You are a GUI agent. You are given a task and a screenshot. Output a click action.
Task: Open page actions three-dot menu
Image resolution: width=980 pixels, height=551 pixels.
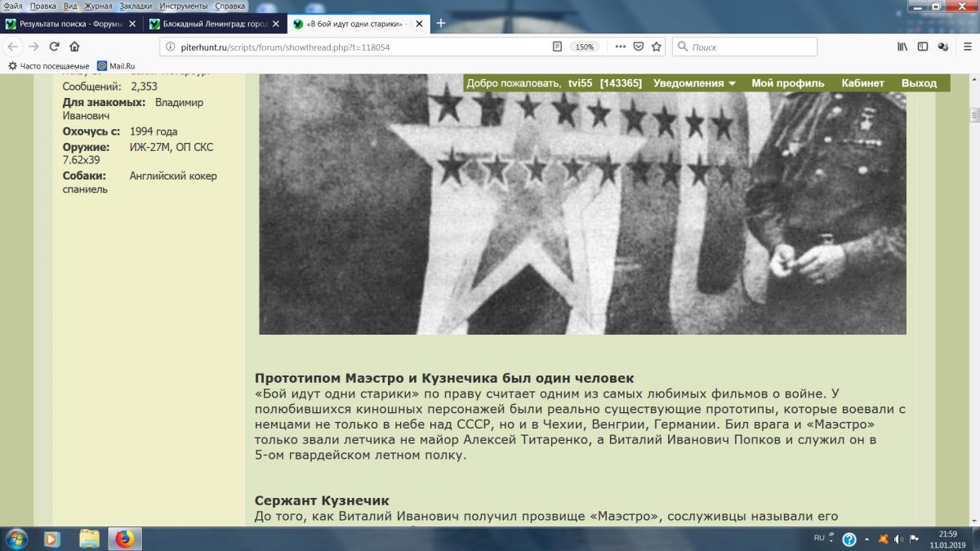[x=620, y=47]
